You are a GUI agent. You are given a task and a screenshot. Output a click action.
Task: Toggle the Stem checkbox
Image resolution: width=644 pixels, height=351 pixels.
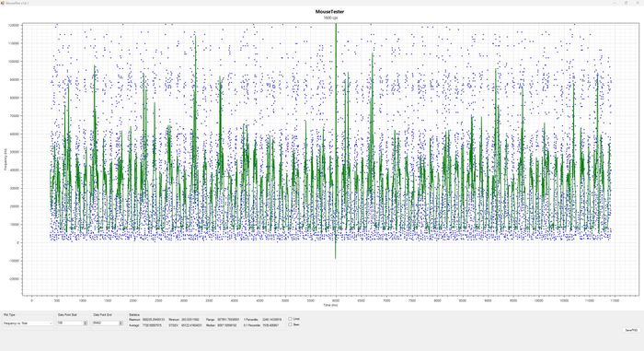(x=290, y=324)
